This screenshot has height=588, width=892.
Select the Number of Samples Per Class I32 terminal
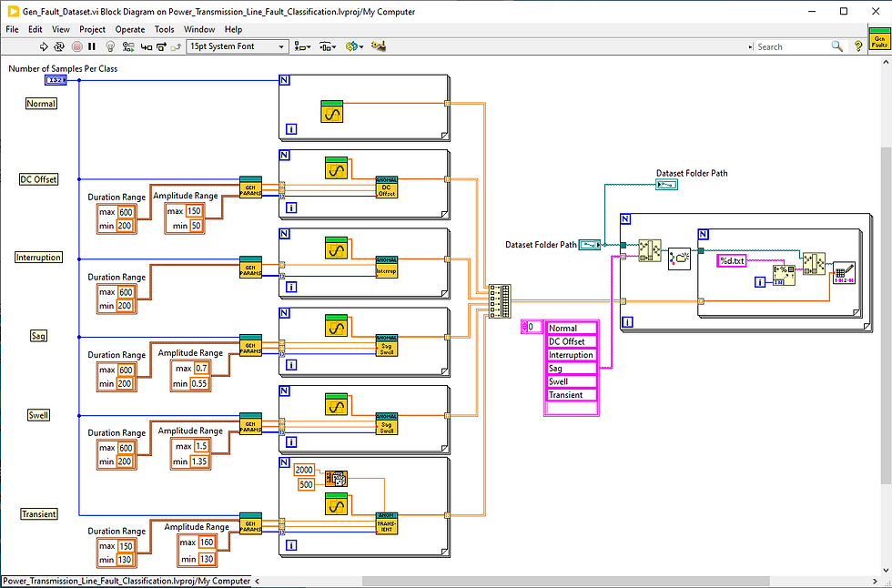point(56,81)
